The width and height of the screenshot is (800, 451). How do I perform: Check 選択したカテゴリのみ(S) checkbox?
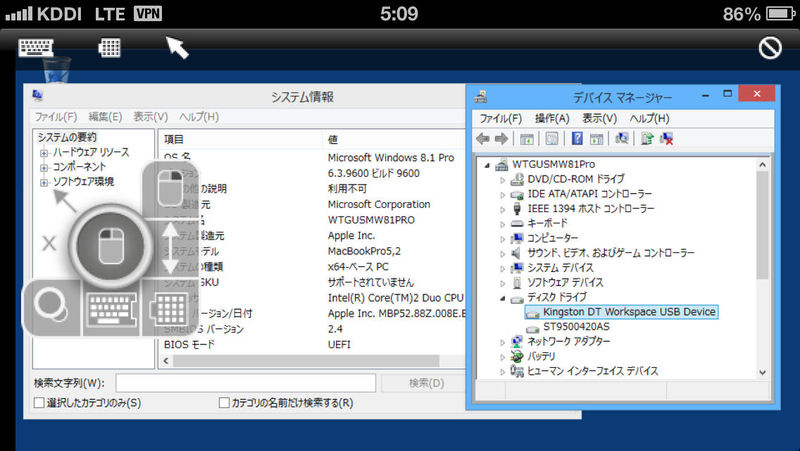(x=39, y=403)
